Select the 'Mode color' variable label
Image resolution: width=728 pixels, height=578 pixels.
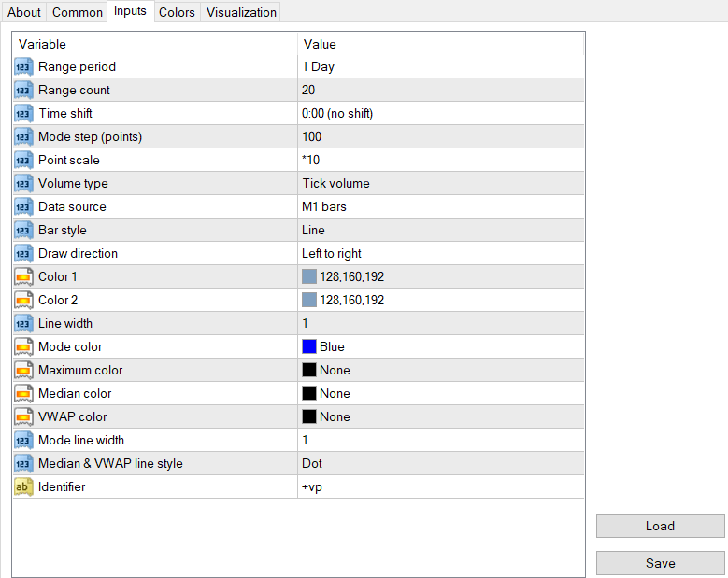70,347
